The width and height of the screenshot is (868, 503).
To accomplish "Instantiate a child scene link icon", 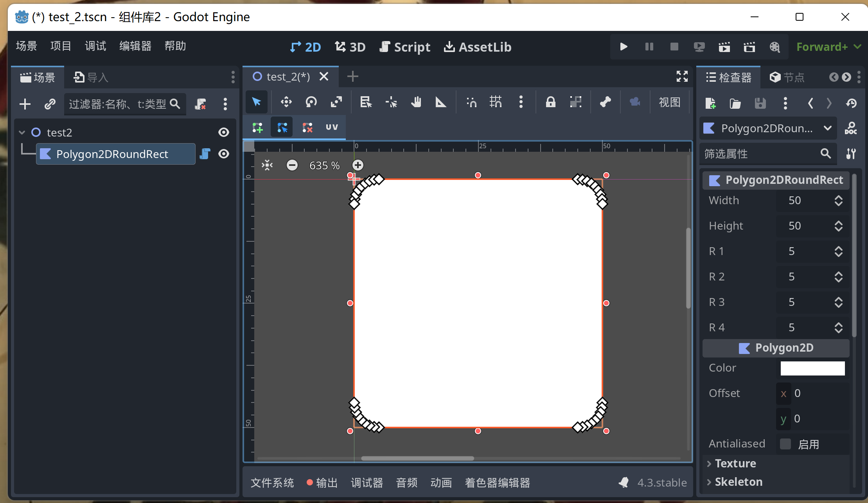I will pyautogui.click(x=50, y=104).
